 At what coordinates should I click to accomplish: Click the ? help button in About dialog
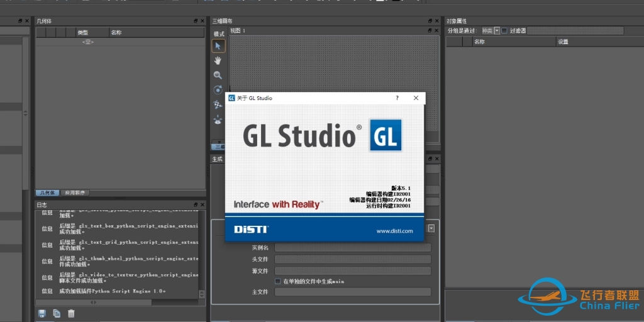point(397,98)
